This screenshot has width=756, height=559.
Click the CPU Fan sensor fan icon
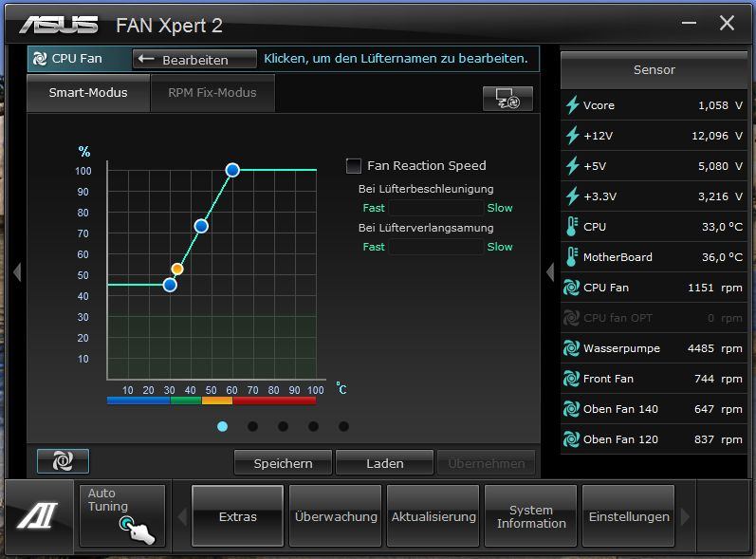tap(571, 288)
